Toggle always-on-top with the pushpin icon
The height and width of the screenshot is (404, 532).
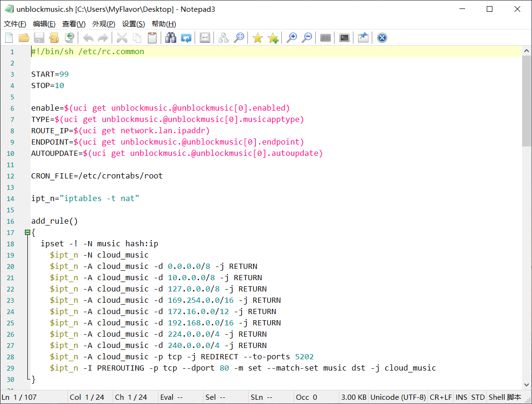[363, 38]
